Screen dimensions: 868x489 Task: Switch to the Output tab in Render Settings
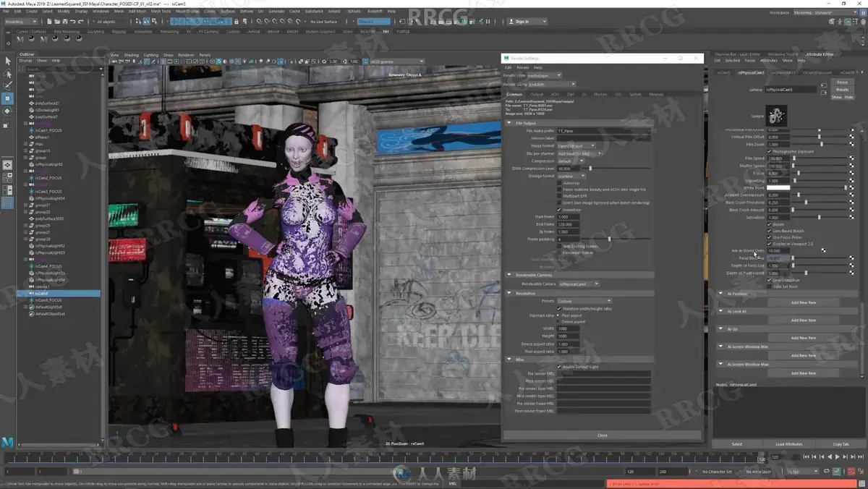537,94
